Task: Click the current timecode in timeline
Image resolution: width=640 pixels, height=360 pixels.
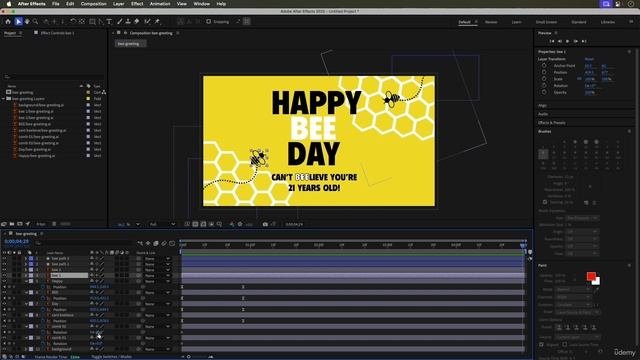Action: tap(16, 242)
